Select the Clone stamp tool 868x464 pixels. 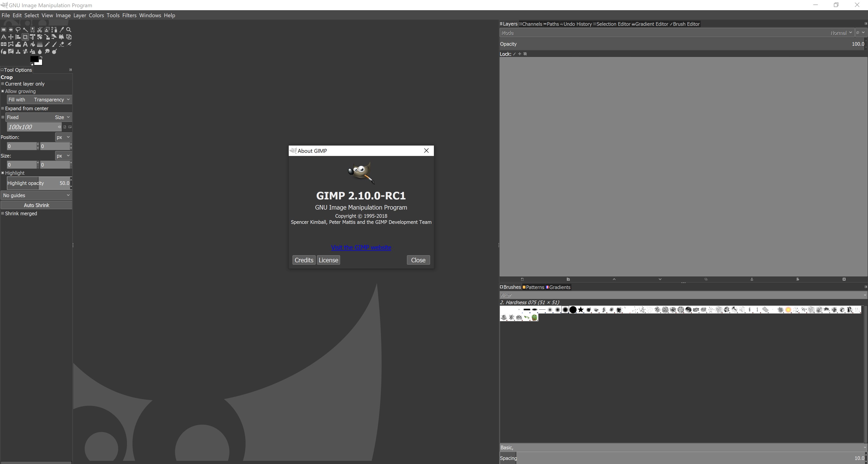tap(18, 52)
